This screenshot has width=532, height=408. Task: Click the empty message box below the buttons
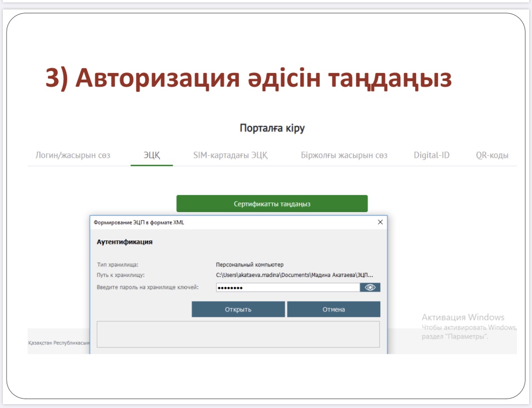pyautogui.click(x=238, y=334)
